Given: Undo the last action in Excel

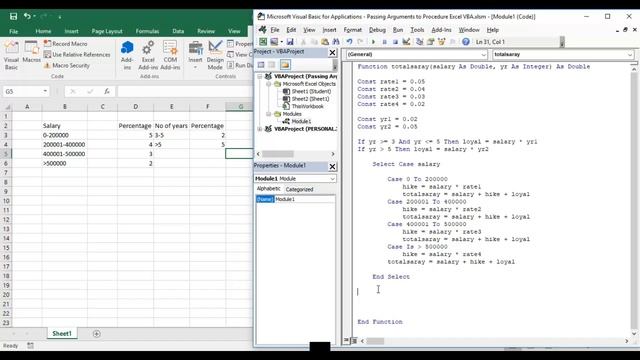Looking at the screenshot, I should [27, 16].
